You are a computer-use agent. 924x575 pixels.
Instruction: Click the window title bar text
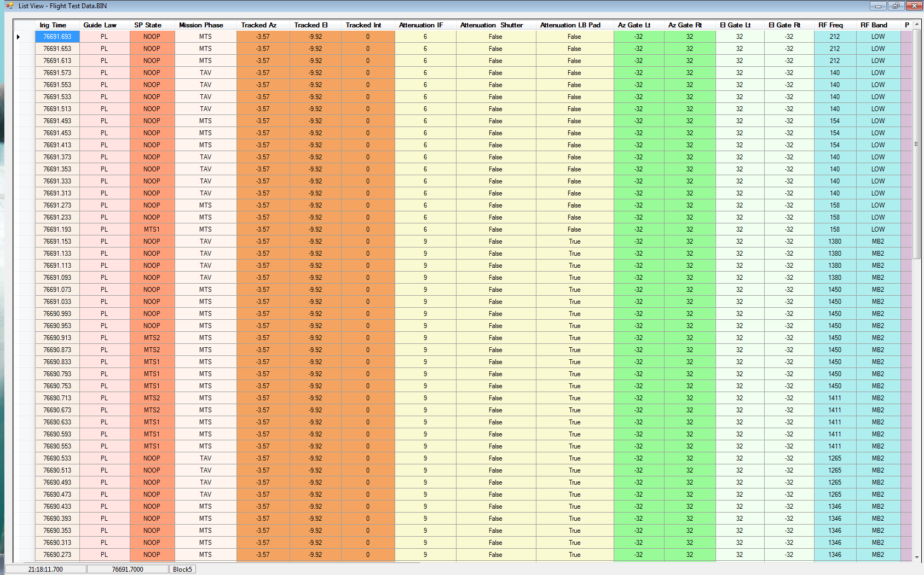click(x=62, y=6)
